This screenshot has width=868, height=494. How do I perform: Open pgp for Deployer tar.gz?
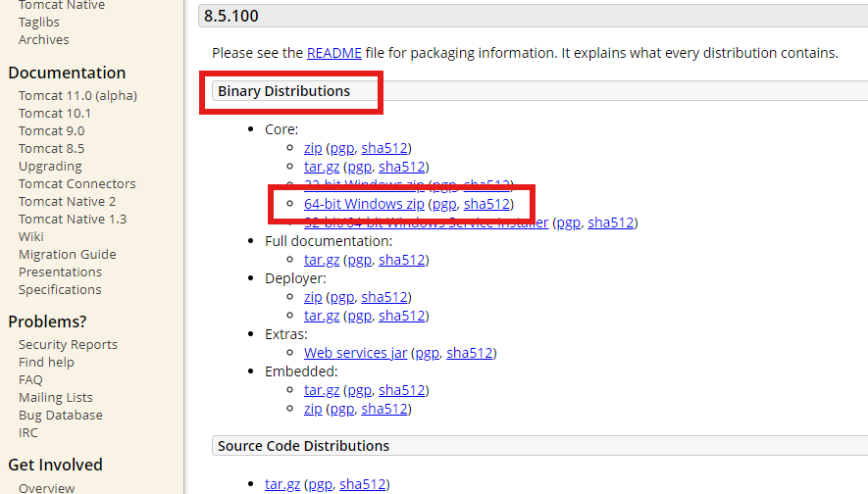click(x=359, y=316)
